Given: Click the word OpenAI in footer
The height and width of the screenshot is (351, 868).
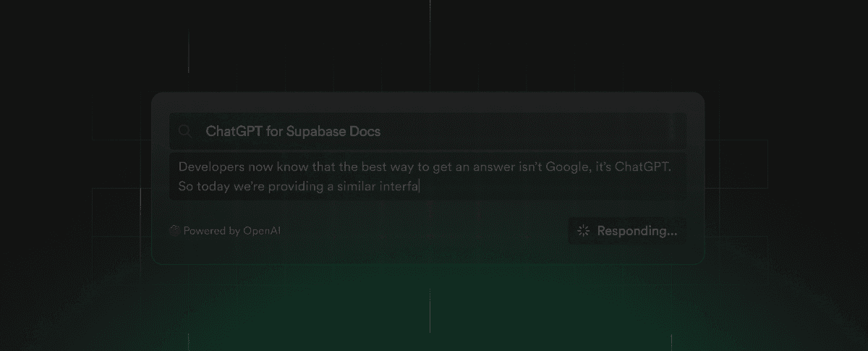Looking at the screenshot, I should pyautogui.click(x=261, y=231).
